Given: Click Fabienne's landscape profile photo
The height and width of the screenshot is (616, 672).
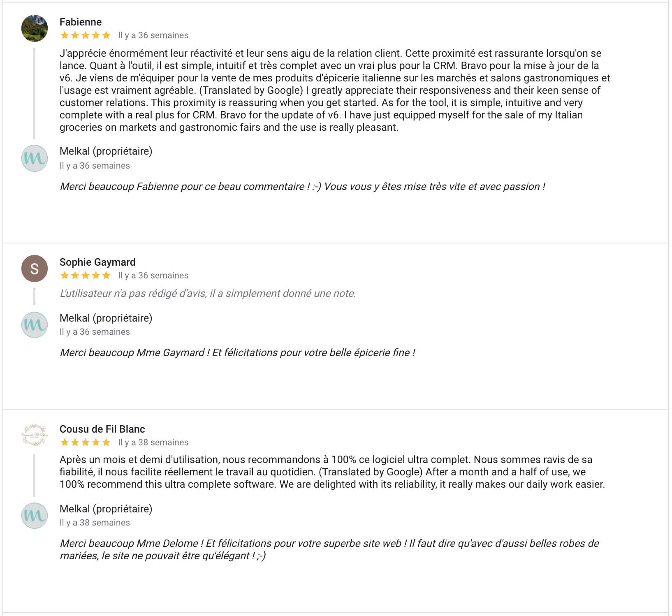Looking at the screenshot, I should [35, 28].
